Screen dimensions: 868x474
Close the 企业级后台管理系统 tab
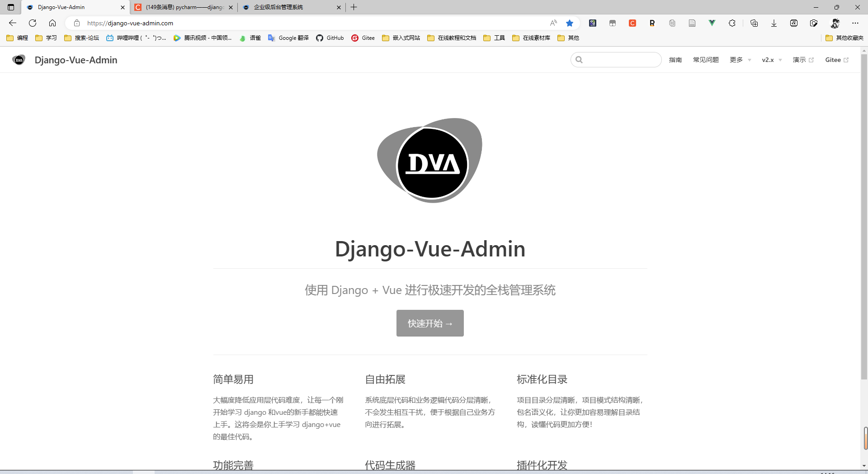pos(339,7)
